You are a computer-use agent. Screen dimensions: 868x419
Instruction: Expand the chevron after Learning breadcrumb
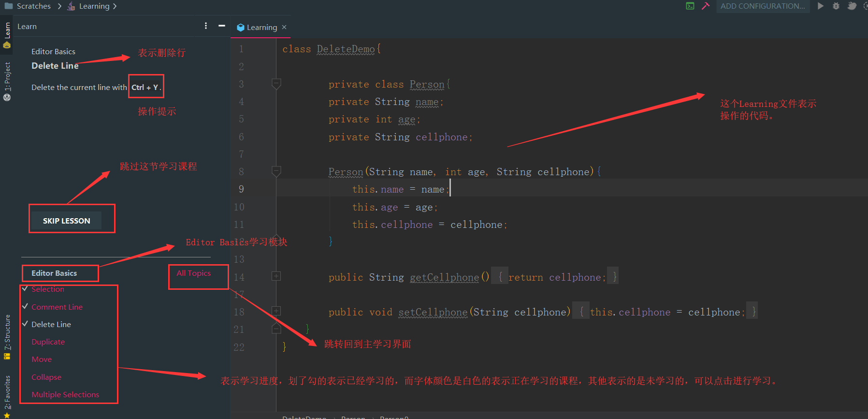(x=115, y=6)
